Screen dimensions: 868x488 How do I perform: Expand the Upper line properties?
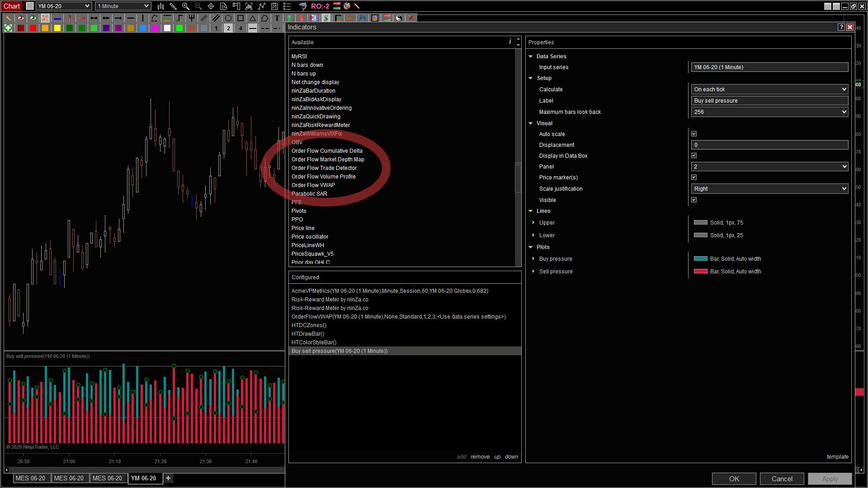(x=534, y=223)
